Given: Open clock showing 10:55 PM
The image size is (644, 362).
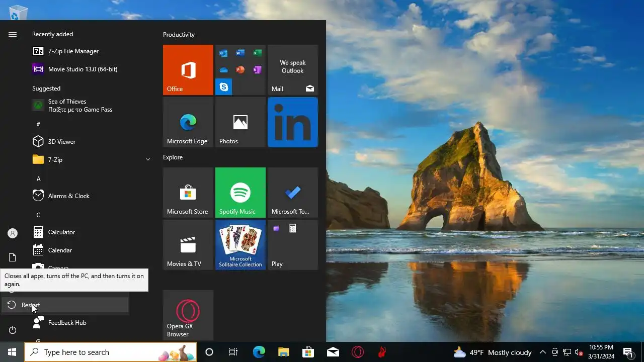Looking at the screenshot, I should [x=601, y=352].
